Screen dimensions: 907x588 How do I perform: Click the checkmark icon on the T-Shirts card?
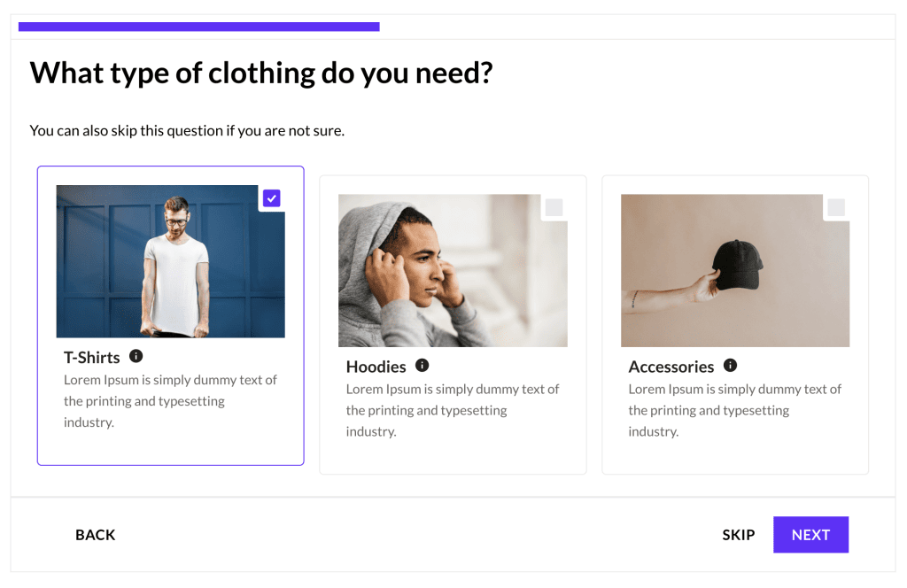(x=271, y=197)
